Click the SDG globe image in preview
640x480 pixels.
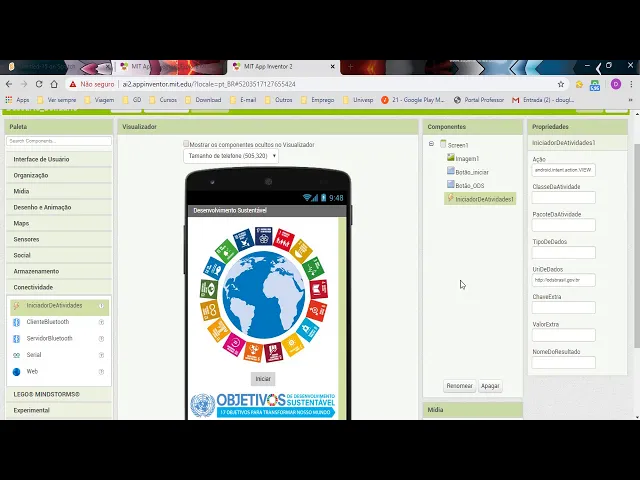tap(264, 295)
